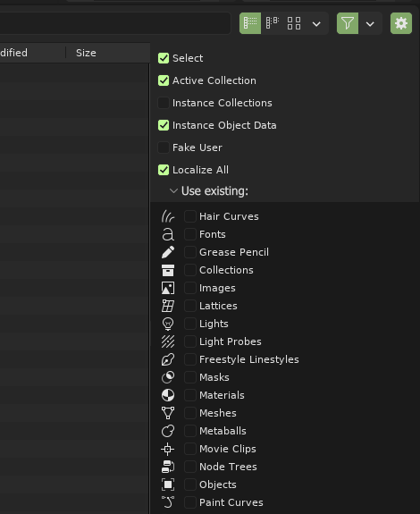Enable Movie Clips checkbox

click(x=190, y=449)
